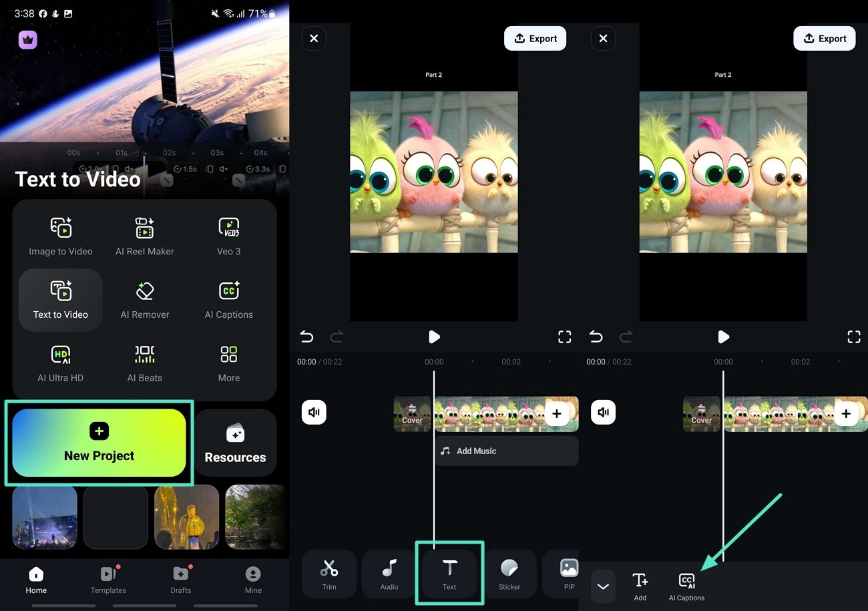Export video from the right editor
Viewport: 868px width, 611px height.
tap(824, 39)
